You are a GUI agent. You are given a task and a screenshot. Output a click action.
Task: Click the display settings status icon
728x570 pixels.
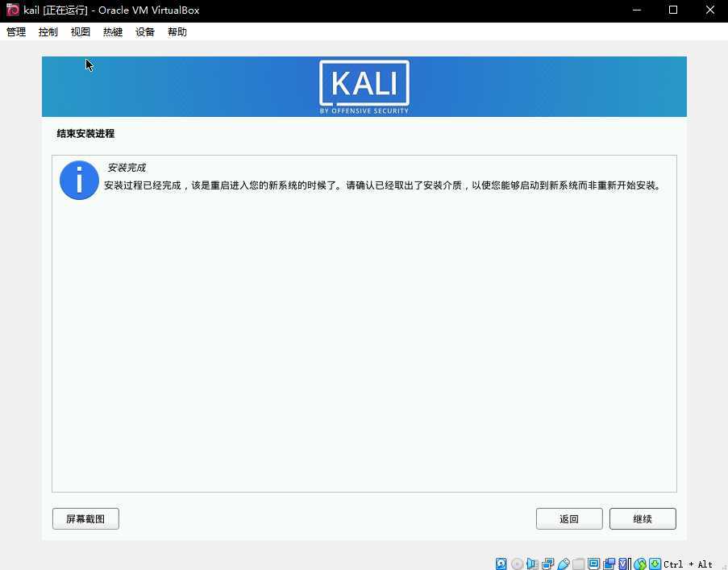click(594, 564)
